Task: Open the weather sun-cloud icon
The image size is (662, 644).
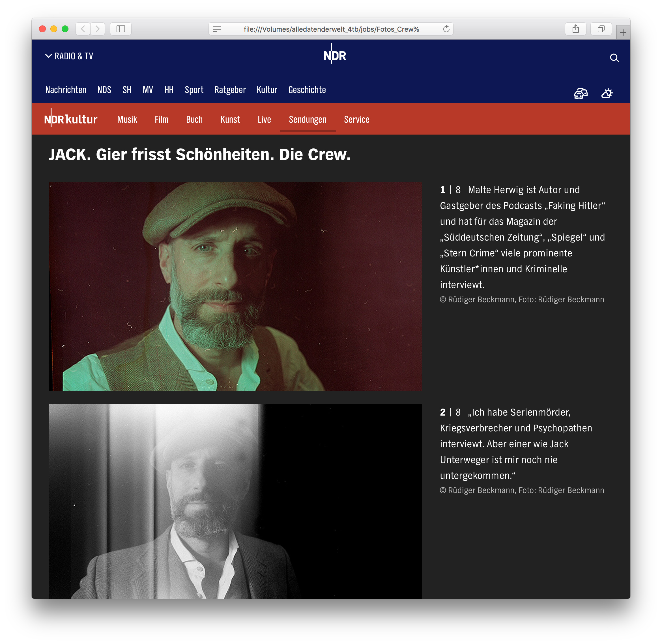Action: point(607,93)
